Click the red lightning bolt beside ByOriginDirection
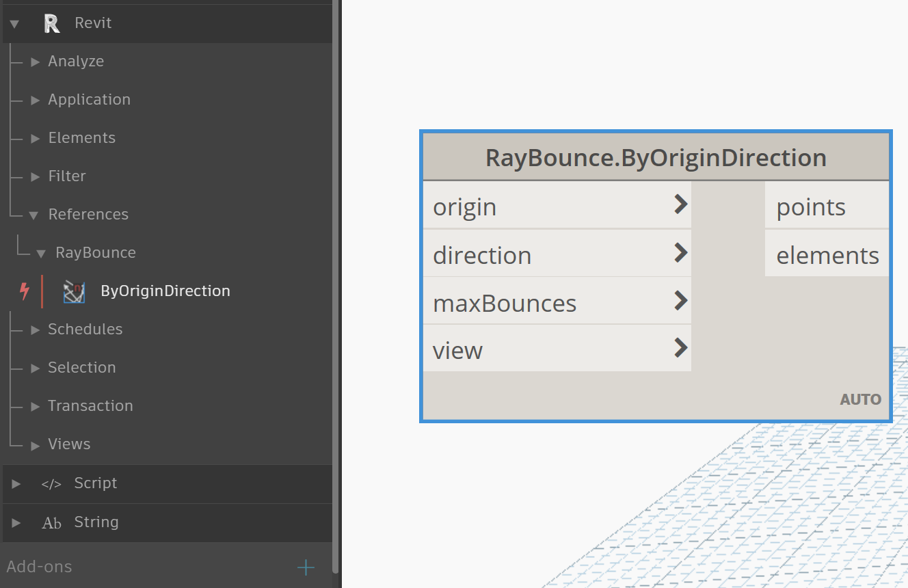The width and height of the screenshot is (908, 588). [x=24, y=291]
